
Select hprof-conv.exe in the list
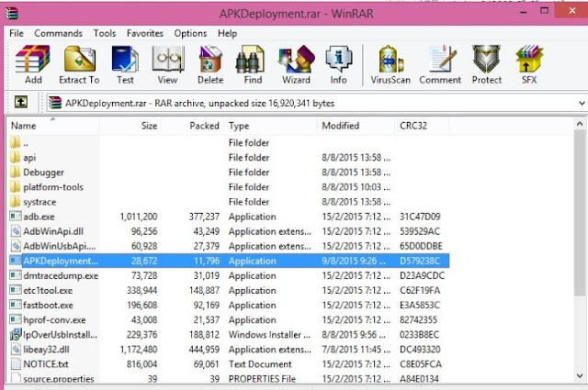point(54,320)
